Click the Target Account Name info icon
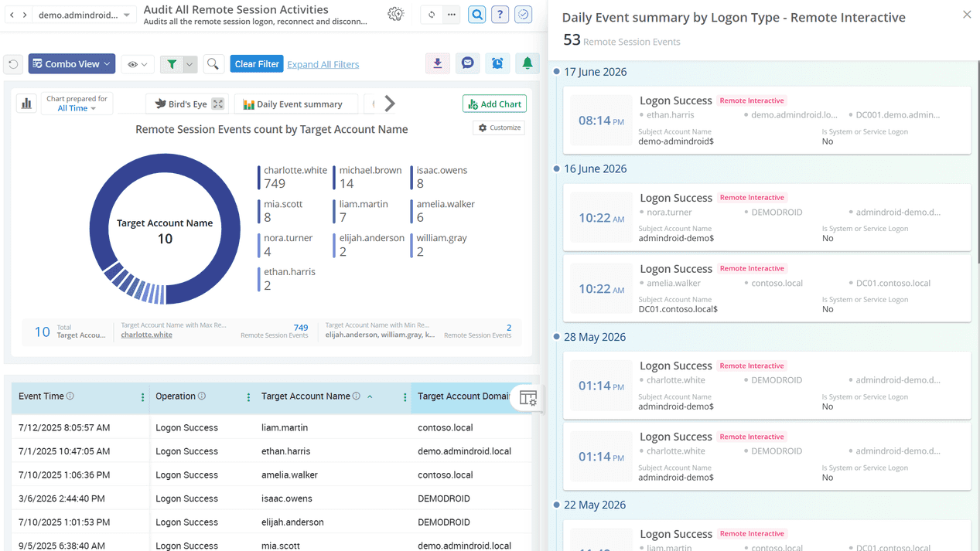This screenshot has width=980, height=551. point(357,396)
